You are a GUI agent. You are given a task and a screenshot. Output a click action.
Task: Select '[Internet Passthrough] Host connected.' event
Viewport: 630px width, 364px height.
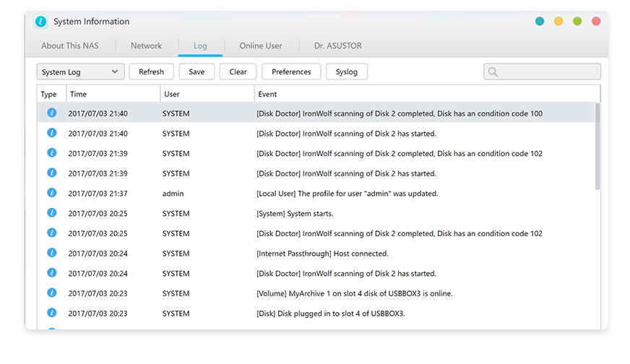tap(322, 253)
